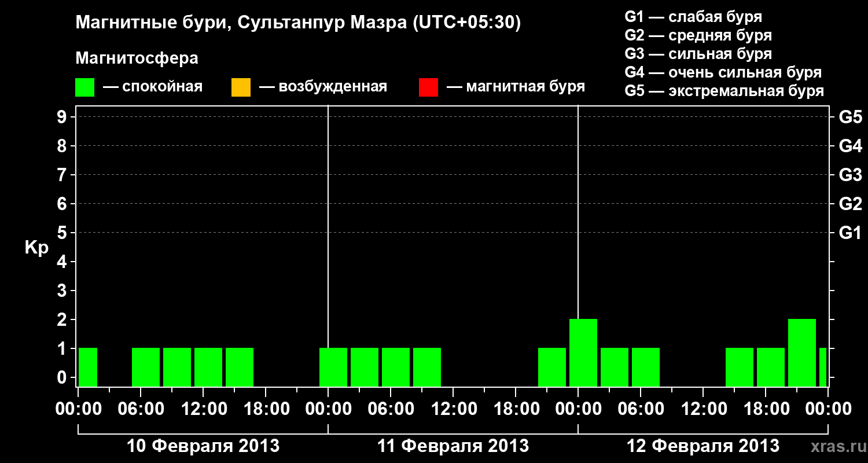Click the '12:00' label above 12 Февраля
The height and width of the screenshot is (463, 868).
coord(703,409)
